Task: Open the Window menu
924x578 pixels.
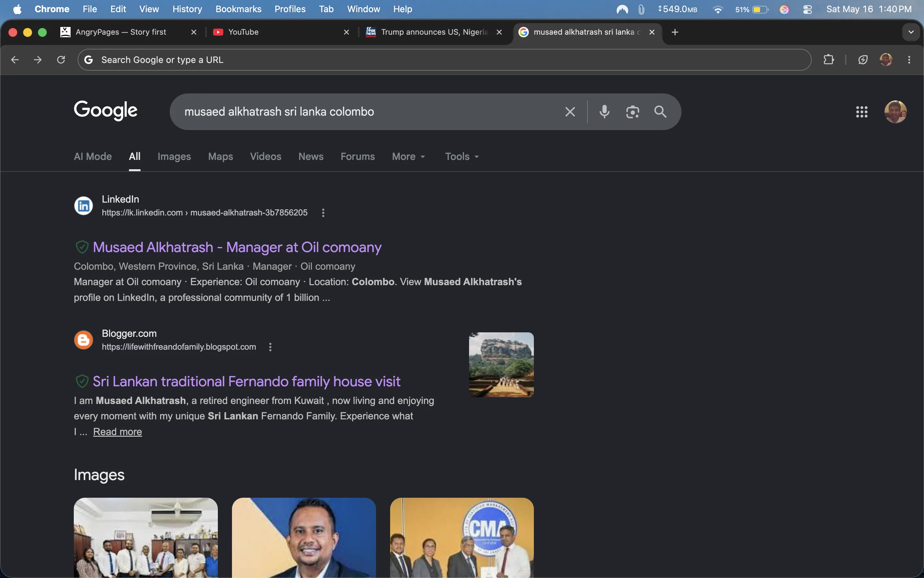Action: (364, 9)
